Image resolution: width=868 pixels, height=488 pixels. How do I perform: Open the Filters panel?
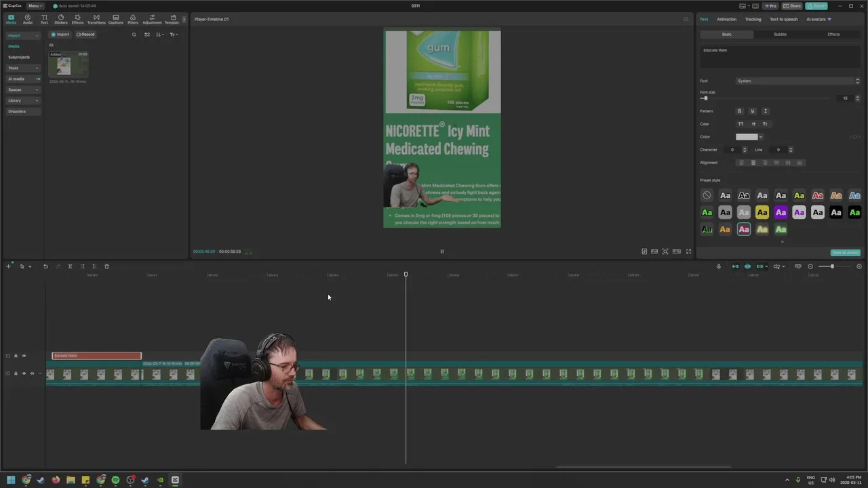pos(133,19)
